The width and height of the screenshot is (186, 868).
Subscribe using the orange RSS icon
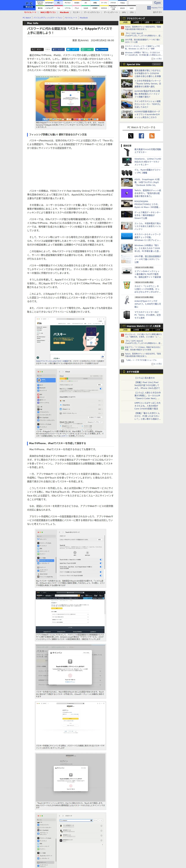pos(152,136)
